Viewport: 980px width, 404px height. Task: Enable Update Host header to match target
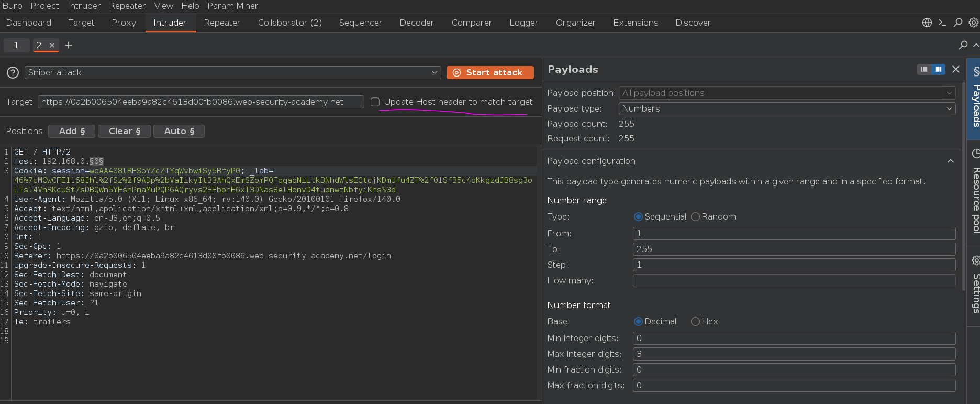[375, 102]
